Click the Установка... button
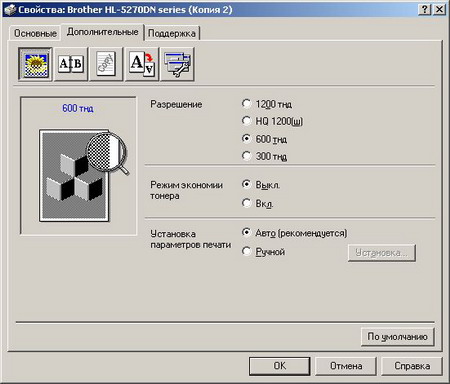This screenshot has height=384, width=450. pos(382,253)
